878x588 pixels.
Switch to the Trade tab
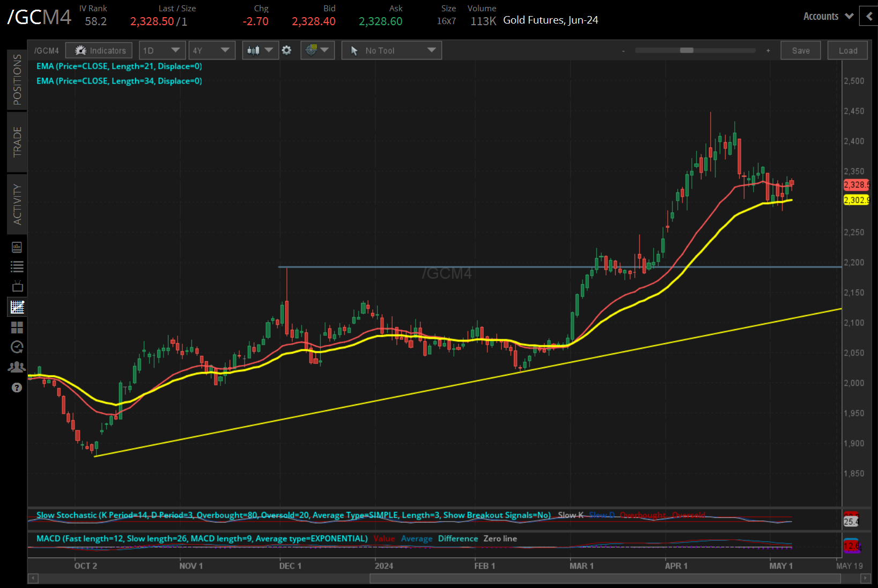17,142
